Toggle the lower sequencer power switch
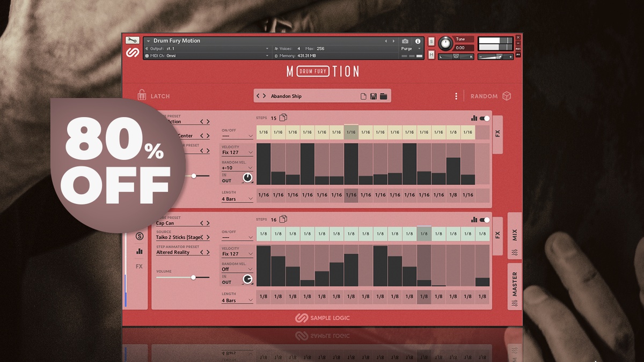 tap(485, 219)
